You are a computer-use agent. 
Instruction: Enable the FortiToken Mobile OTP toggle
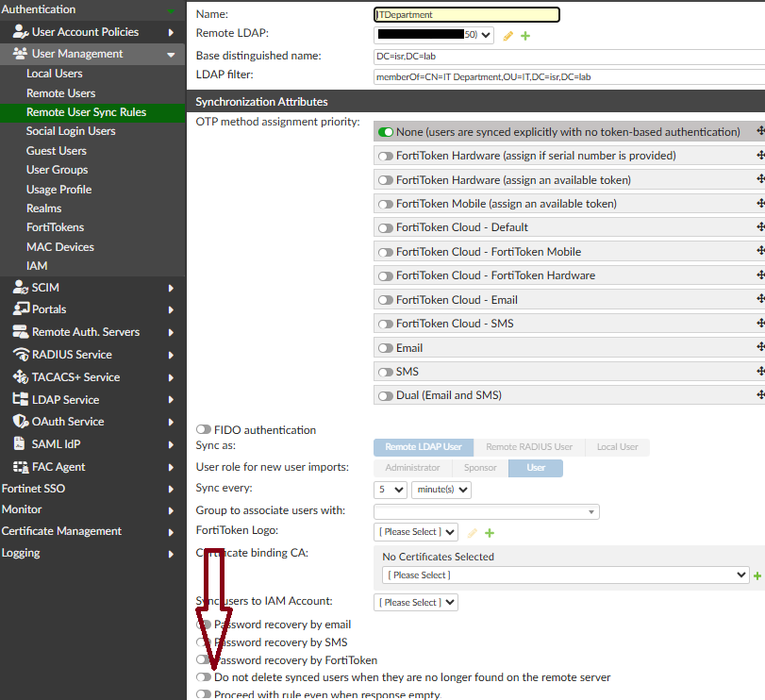(386, 205)
